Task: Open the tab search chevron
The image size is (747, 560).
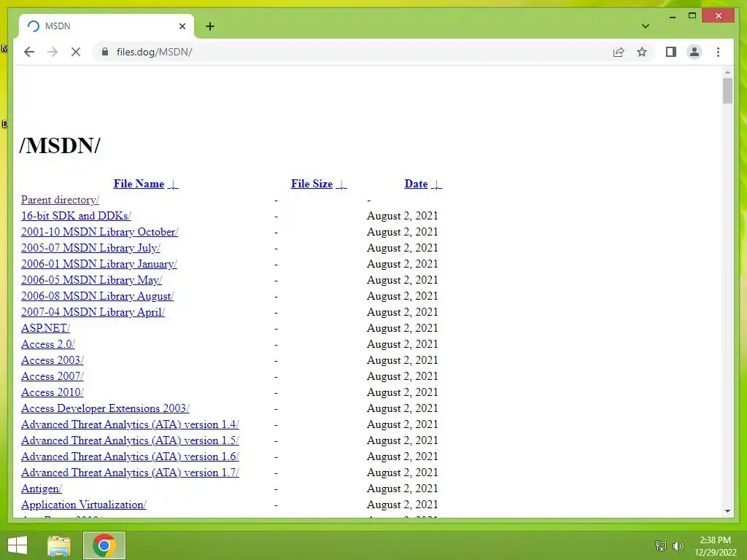Action: [x=645, y=26]
